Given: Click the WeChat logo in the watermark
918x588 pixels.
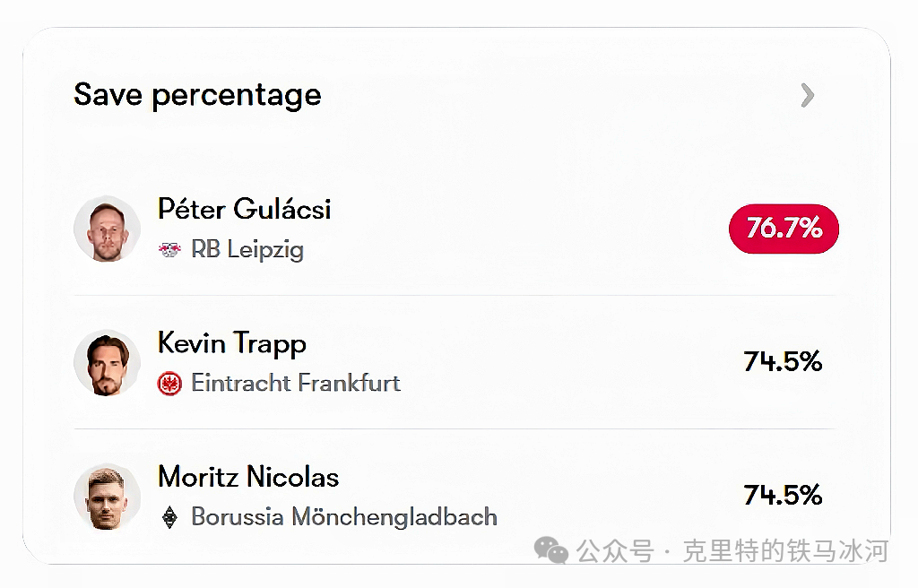Looking at the screenshot, I should (551, 550).
